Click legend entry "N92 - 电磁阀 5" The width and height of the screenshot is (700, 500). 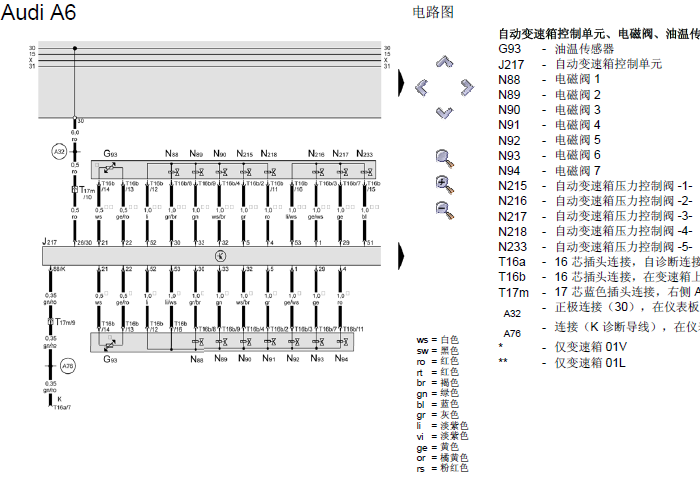tap(549, 140)
